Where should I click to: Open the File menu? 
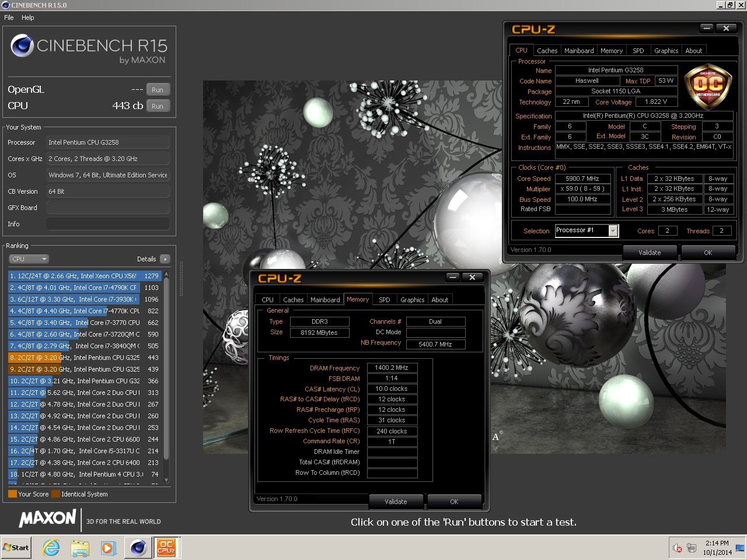9,17
